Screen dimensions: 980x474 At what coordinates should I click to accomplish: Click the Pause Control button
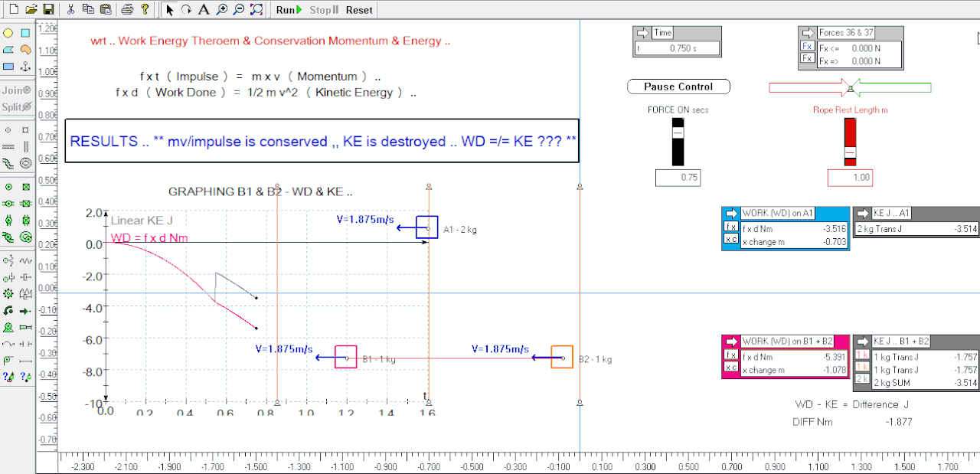pos(678,87)
